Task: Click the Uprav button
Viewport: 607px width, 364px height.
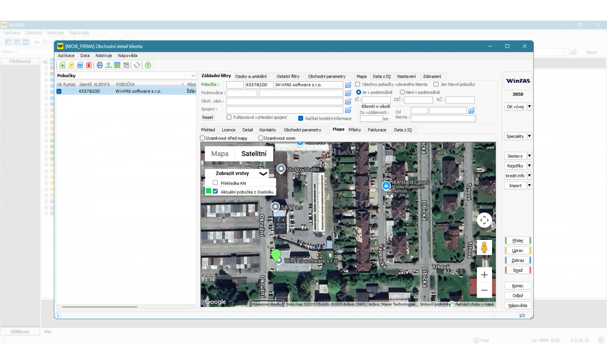Action: (x=518, y=251)
